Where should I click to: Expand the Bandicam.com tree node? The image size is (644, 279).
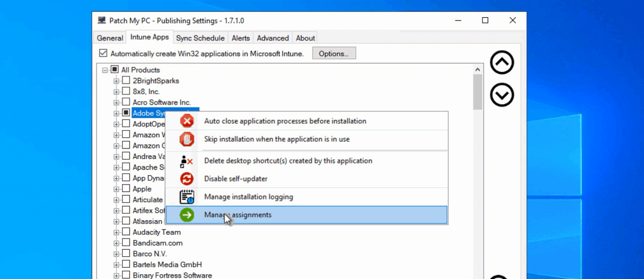click(117, 242)
